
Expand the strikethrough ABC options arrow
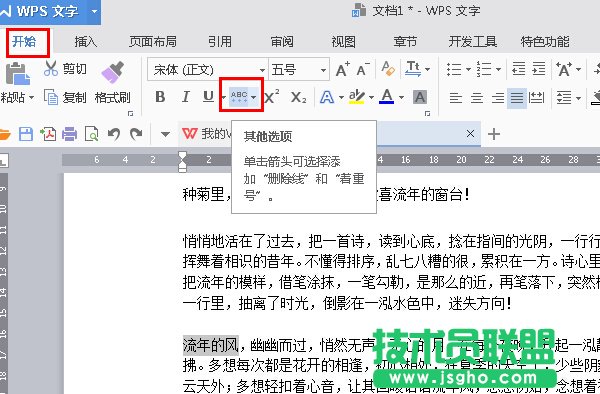tap(254, 97)
